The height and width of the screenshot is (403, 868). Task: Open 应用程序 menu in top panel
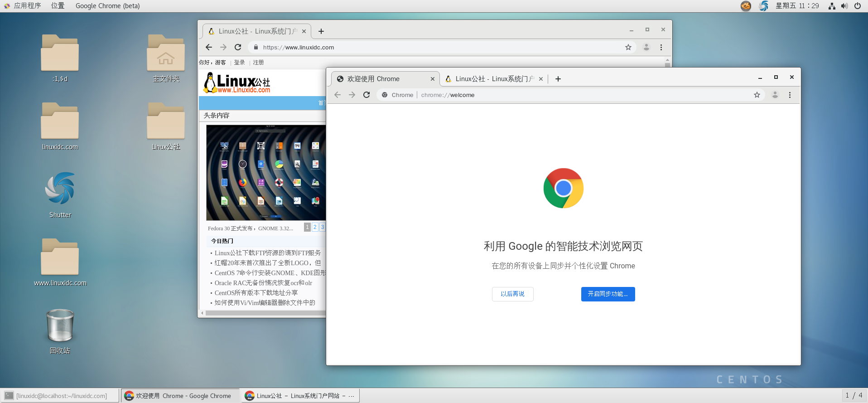(23, 6)
